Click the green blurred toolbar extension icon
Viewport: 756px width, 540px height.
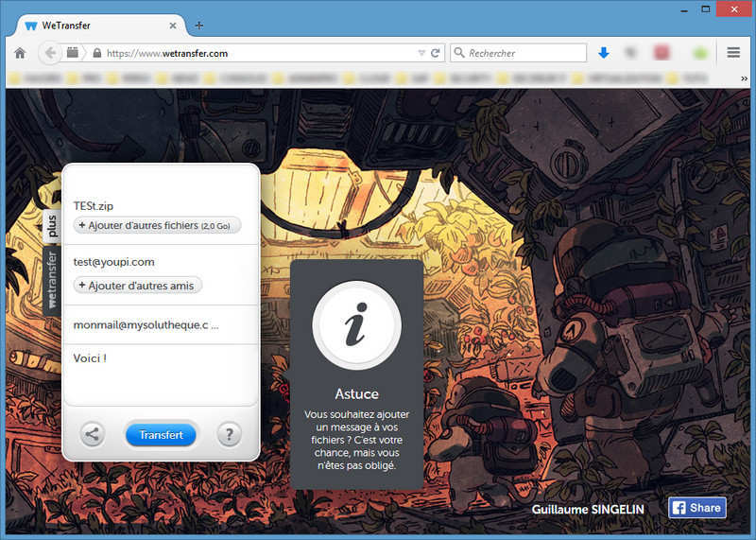pos(700,53)
